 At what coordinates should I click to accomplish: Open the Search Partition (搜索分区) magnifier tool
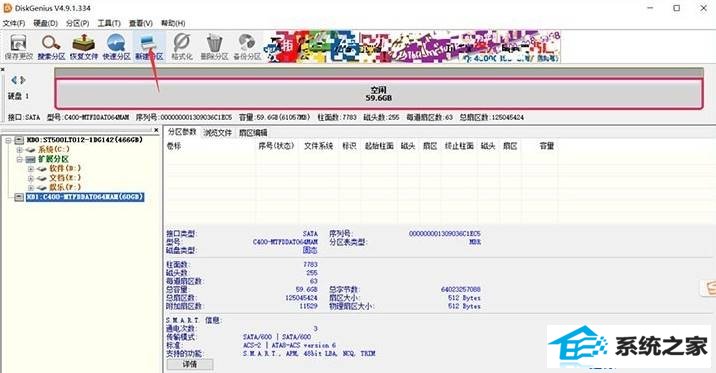click(x=51, y=47)
